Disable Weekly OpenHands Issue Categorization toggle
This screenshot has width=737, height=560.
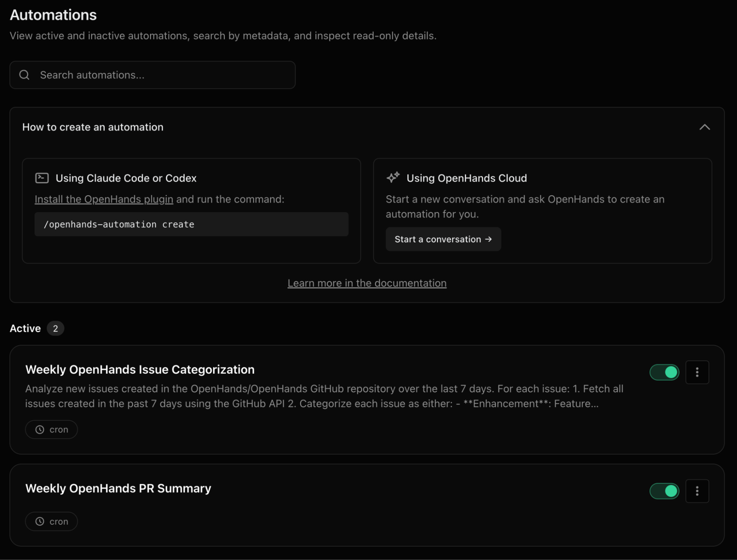click(x=664, y=372)
